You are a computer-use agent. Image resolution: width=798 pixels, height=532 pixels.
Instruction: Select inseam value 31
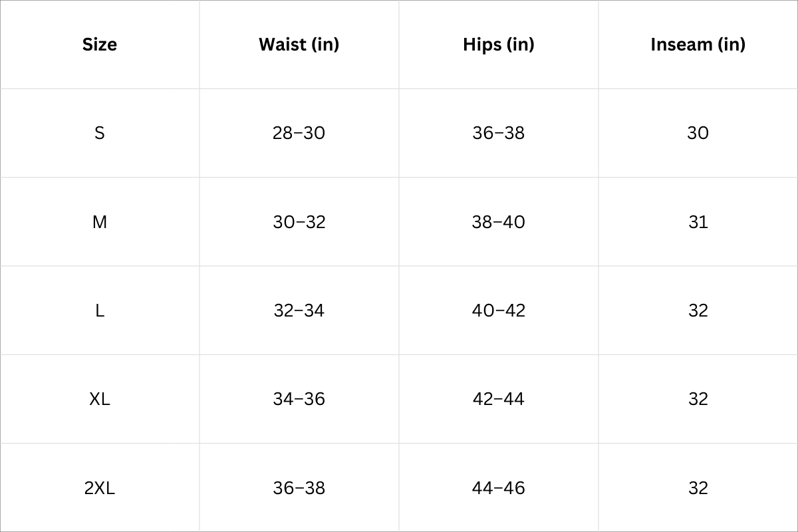[698, 221]
